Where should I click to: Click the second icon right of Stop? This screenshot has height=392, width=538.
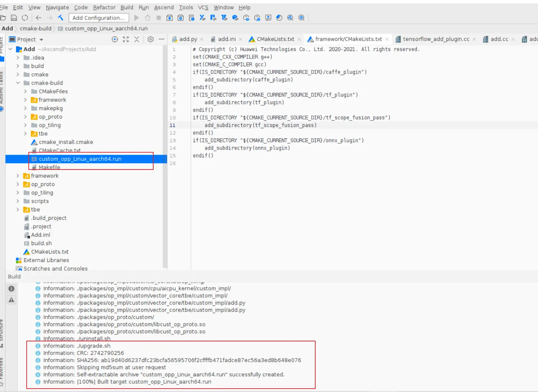pyautogui.click(x=181, y=18)
